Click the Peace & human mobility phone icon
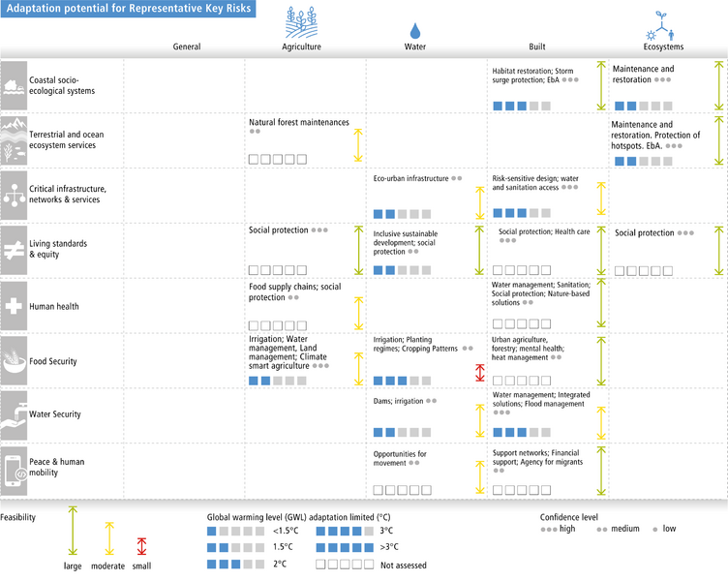Screen dimensions: 728x581 (14, 471)
